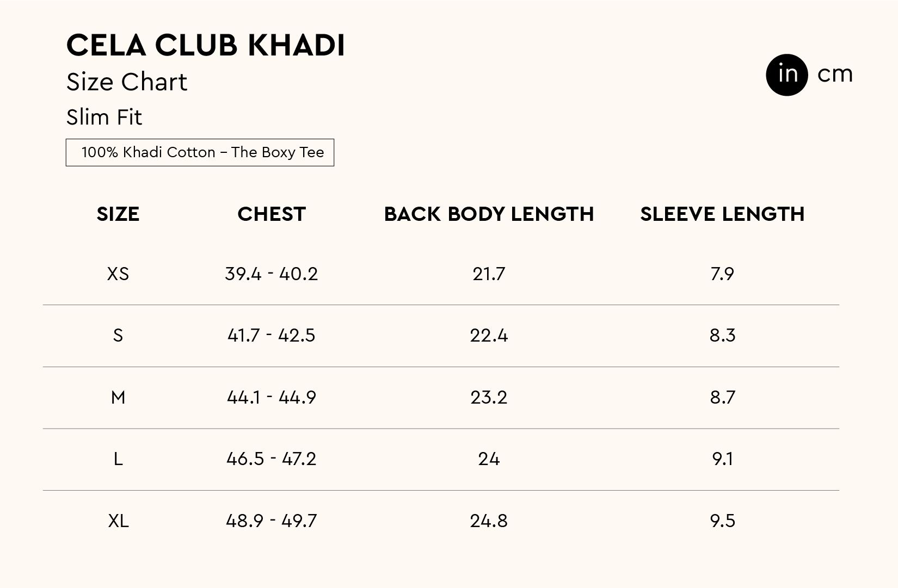
Task: Select the S size row label
Action: coord(118,336)
